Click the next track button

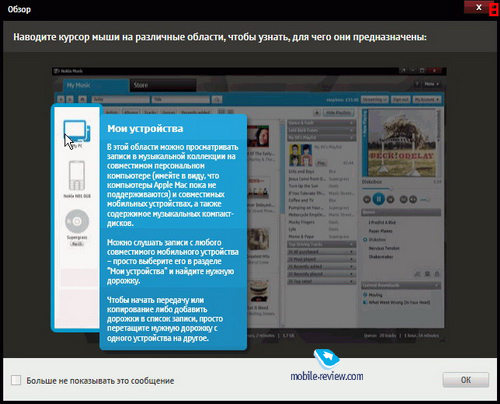point(390,199)
